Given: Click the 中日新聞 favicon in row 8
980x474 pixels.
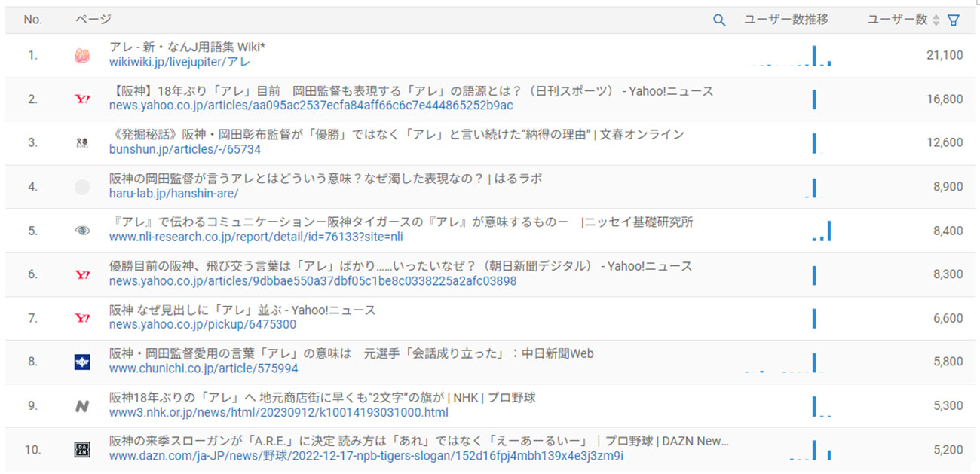Looking at the screenshot, I should [82, 362].
